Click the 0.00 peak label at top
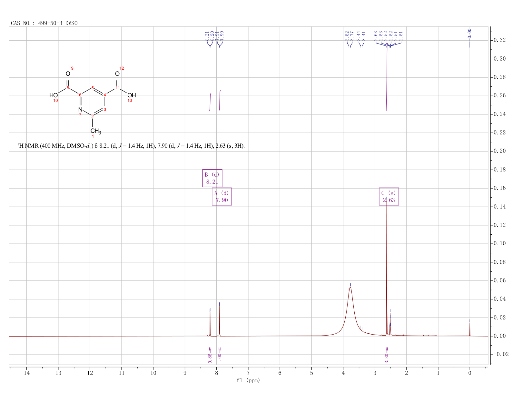Viewport: 532px width, 411px height. click(469, 34)
